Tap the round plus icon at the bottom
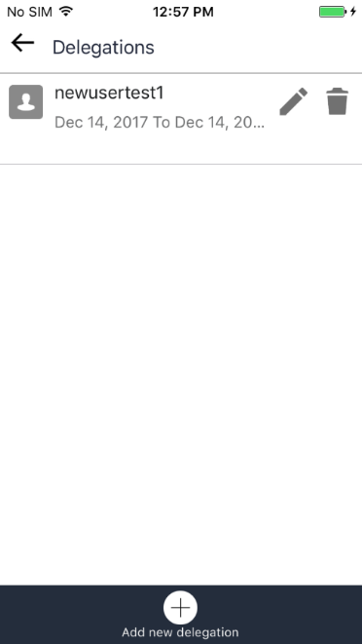The height and width of the screenshot is (644, 362). click(x=180, y=607)
